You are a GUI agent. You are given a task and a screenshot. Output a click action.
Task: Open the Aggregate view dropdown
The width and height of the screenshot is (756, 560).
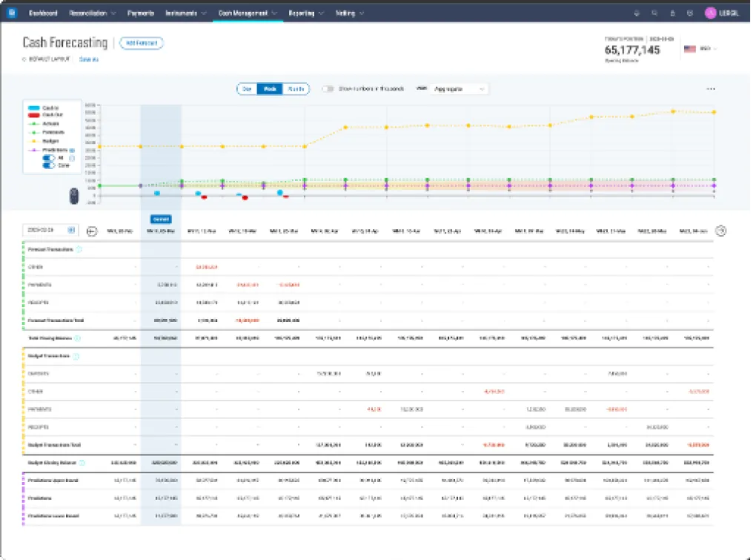click(460, 89)
